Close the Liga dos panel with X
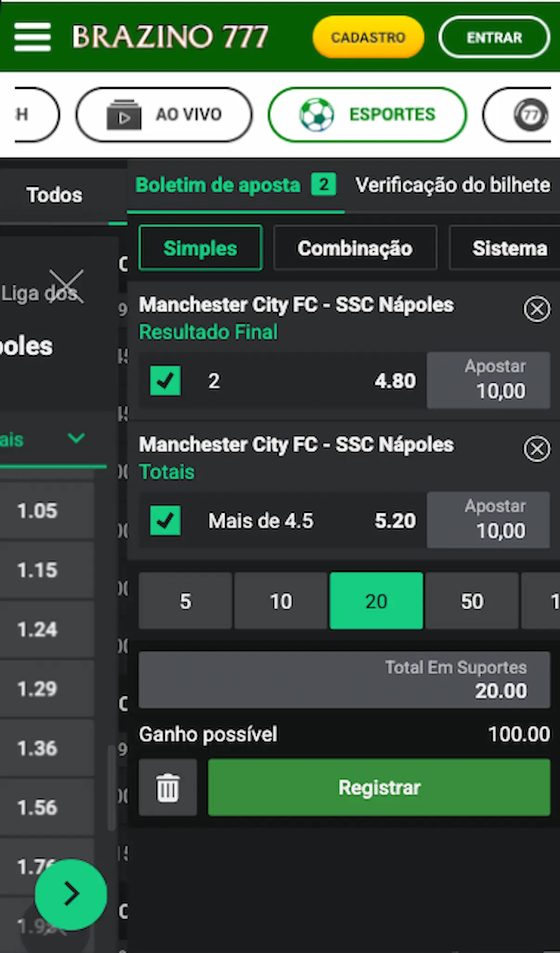The image size is (560, 953). [66, 286]
